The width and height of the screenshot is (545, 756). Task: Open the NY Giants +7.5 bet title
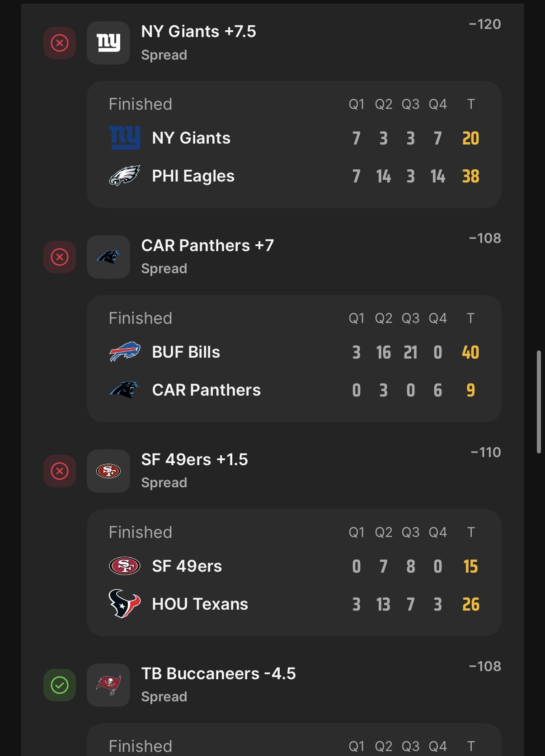coord(198,32)
